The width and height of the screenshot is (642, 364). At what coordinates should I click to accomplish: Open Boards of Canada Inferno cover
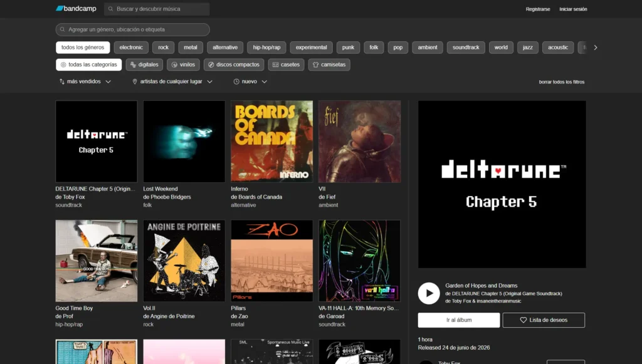click(x=272, y=142)
